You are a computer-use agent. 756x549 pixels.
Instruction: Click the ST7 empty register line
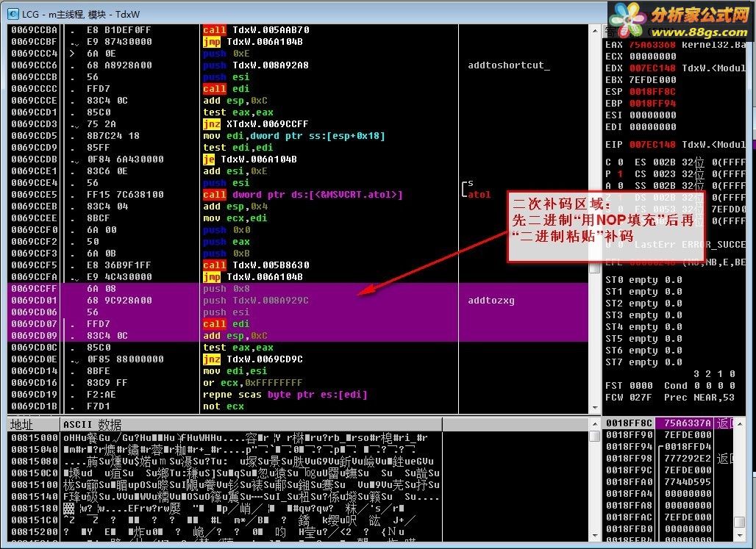(x=643, y=362)
